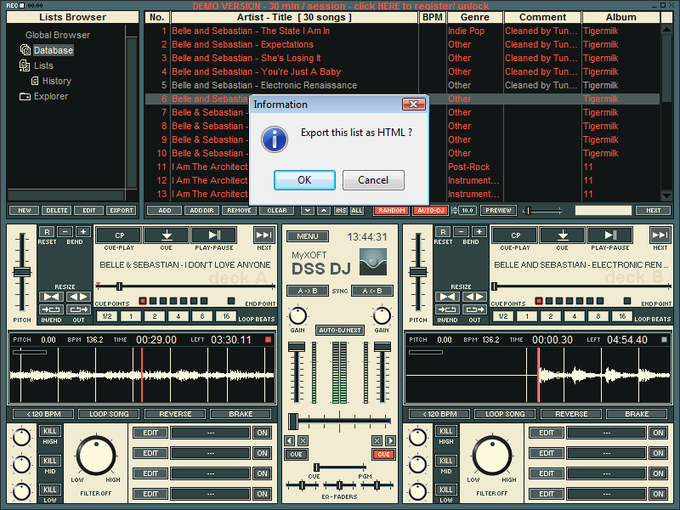Click the Database icon in Lists Browser
The width and height of the screenshot is (680, 510).
(24, 50)
